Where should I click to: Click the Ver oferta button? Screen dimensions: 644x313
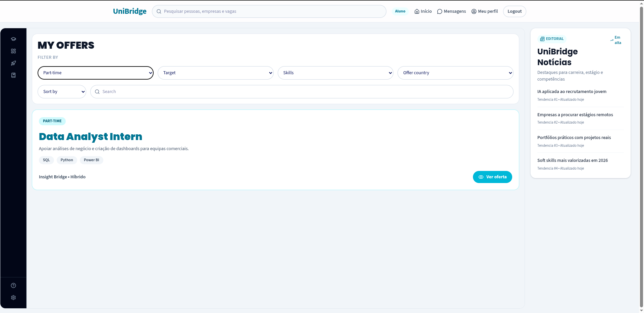click(492, 177)
